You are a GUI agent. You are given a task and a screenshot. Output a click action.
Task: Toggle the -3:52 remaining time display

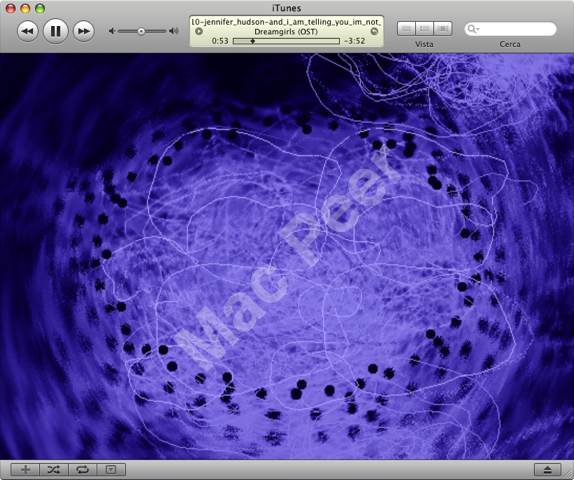pyautogui.click(x=354, y=41)
